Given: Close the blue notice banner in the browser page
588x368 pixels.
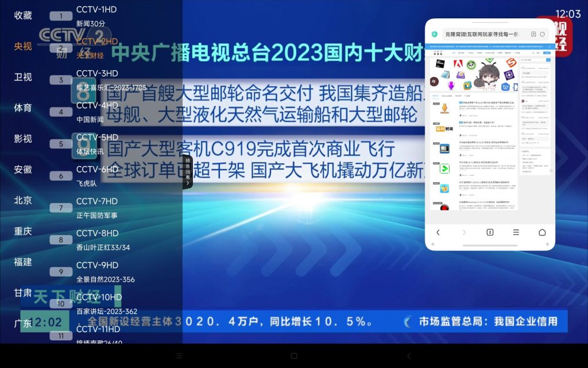Looking at the screenshot, I should [x=550, y=47].
